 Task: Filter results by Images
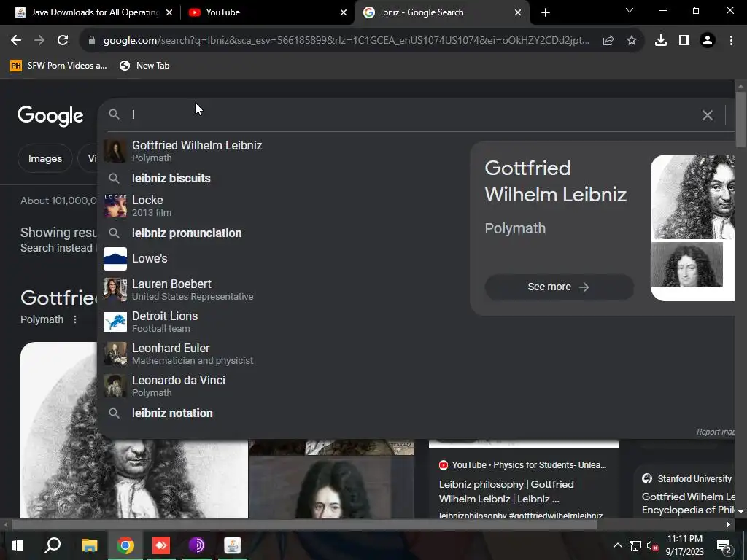coord(44,158)
